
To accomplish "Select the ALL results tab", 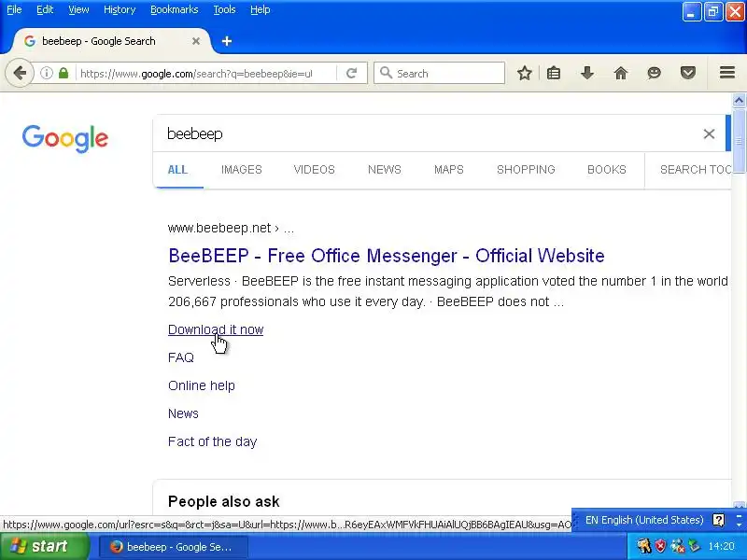I will pos(177,170).
